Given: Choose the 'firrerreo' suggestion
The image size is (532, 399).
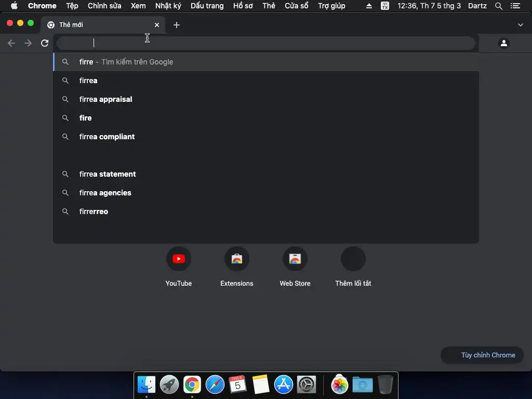Looking at the screenshot, I should 266,211.
